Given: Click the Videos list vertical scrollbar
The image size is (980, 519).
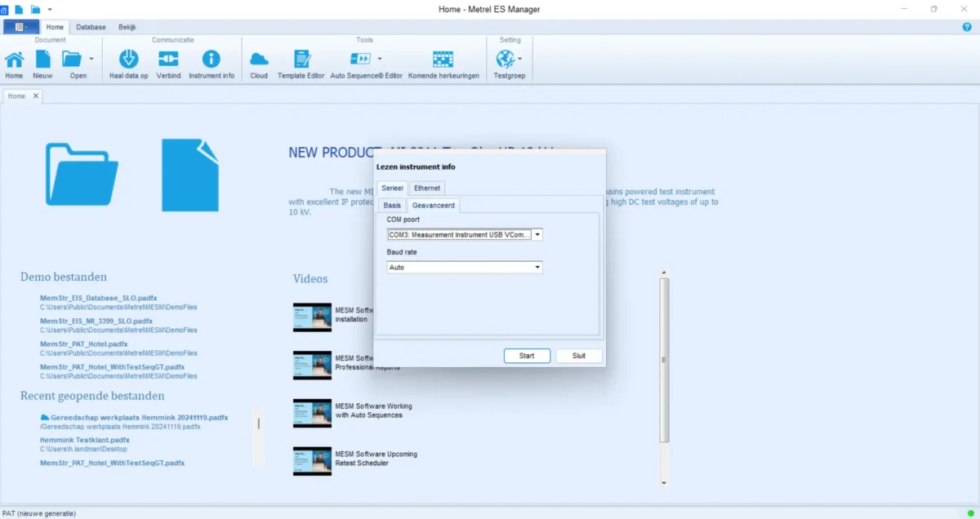Looking at the screenshot, I should pos(664,359).
